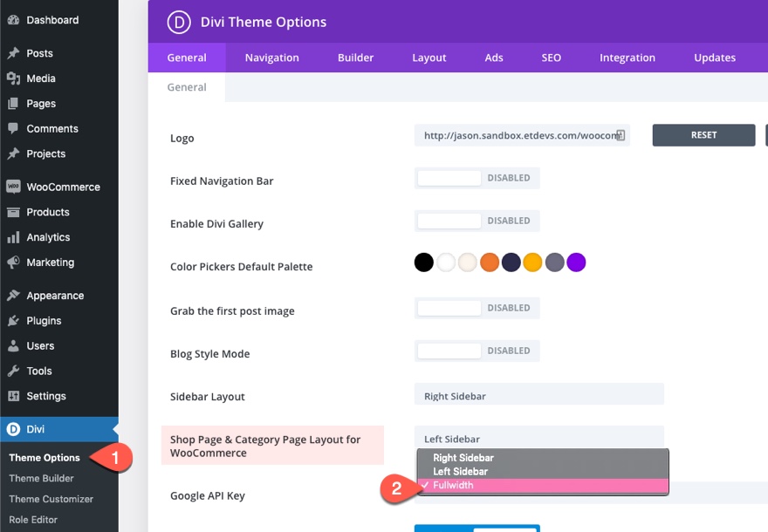Toggle Grab the first post image
The image size is (768, 532).
[477, 308]
